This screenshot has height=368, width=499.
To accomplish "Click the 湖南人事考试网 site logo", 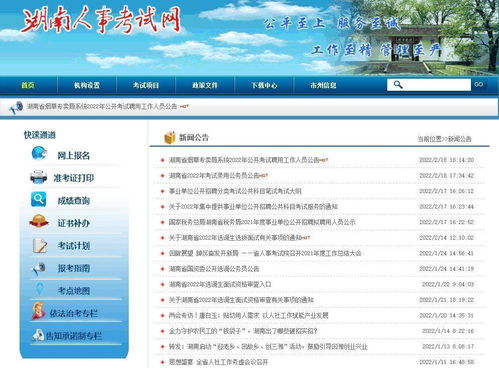I will click(102, 21).
